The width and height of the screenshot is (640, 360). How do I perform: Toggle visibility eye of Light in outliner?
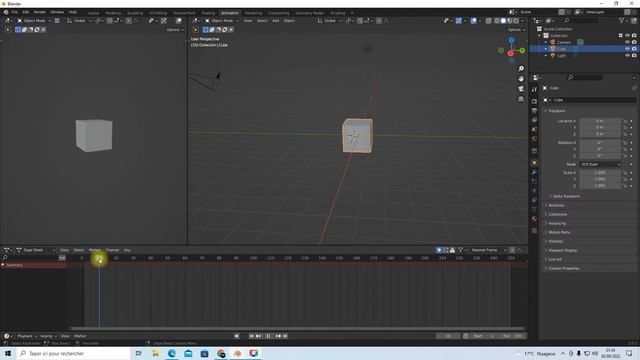pos(627,55)
